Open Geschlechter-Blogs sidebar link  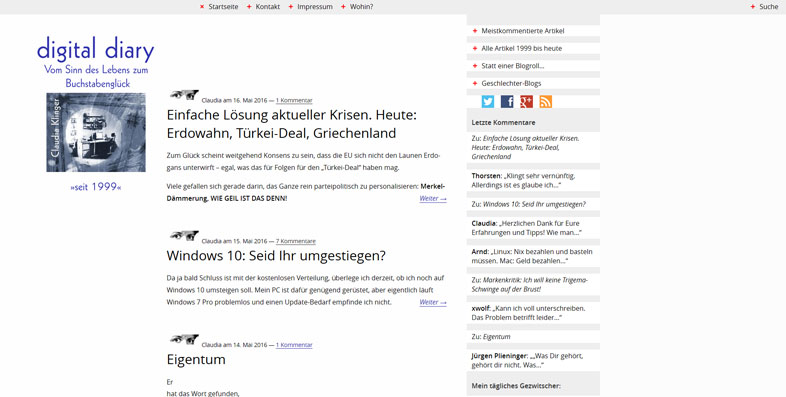511,83
